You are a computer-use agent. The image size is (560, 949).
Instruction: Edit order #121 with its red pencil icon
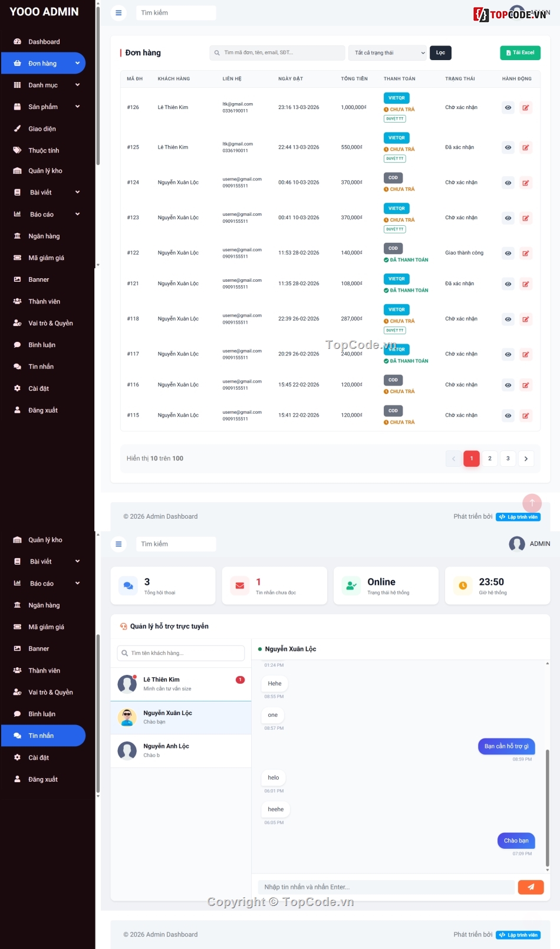(x=525, y=284)
